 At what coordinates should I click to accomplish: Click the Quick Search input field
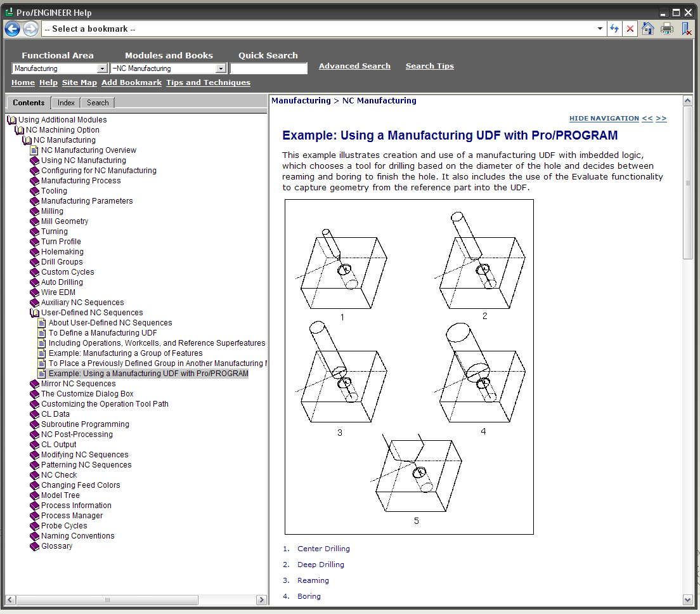269,69
